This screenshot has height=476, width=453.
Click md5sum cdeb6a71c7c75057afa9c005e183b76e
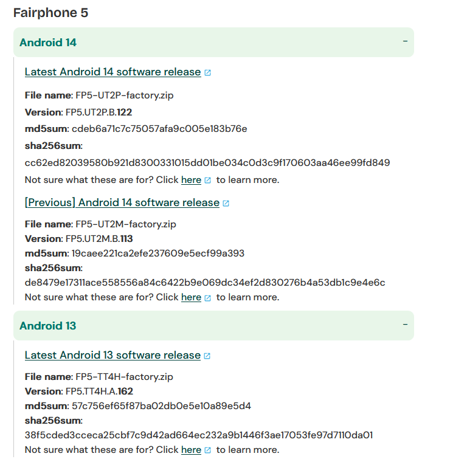pos(159,129)
